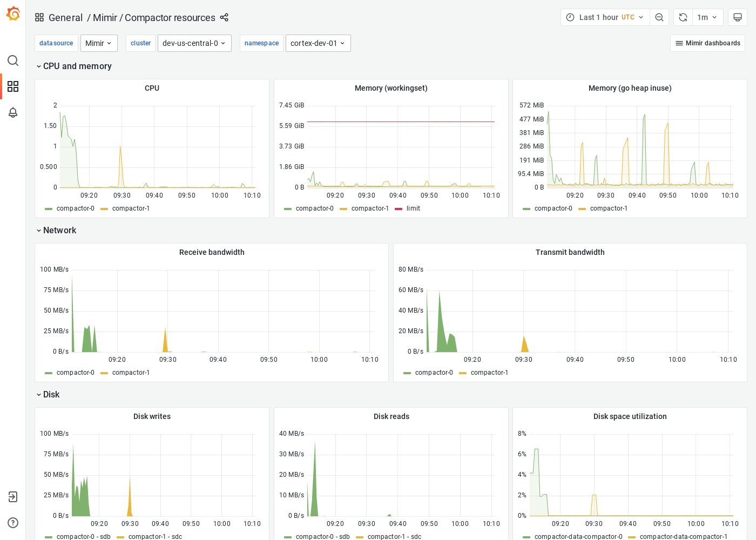Open the Mimir dashboards menu
The height and width of the screenshot is (540, 756).
(x=707, y=43)
